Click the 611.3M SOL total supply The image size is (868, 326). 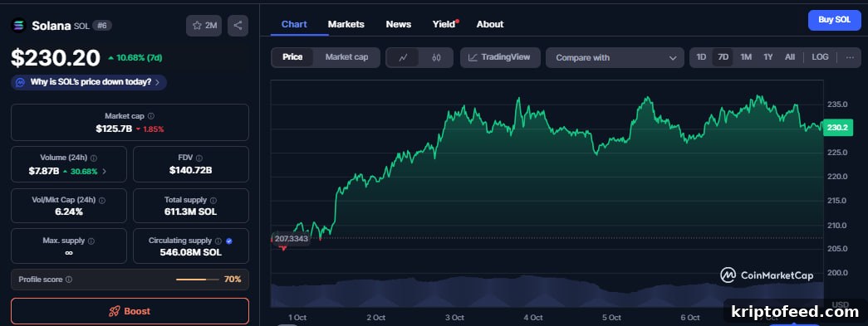click(191, 212)
